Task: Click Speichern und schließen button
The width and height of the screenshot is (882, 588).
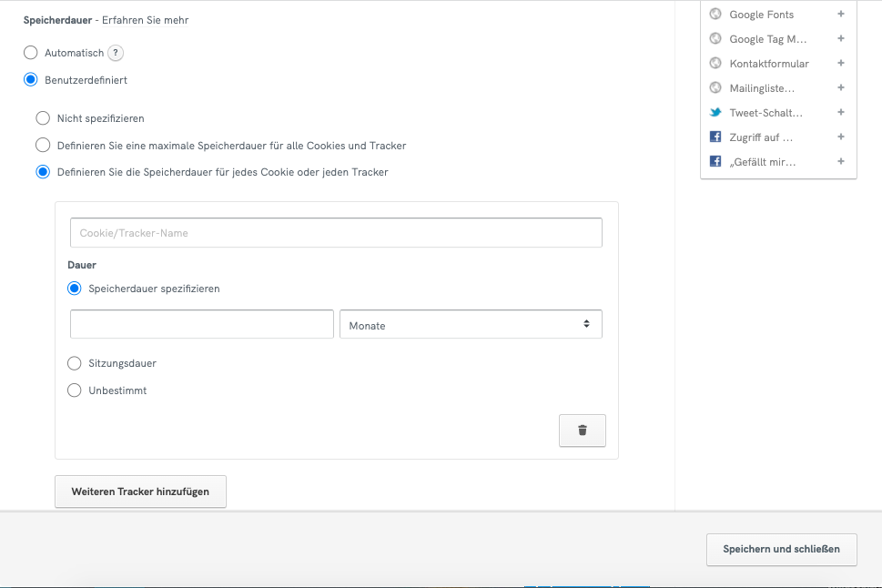Action: point(781,549)
